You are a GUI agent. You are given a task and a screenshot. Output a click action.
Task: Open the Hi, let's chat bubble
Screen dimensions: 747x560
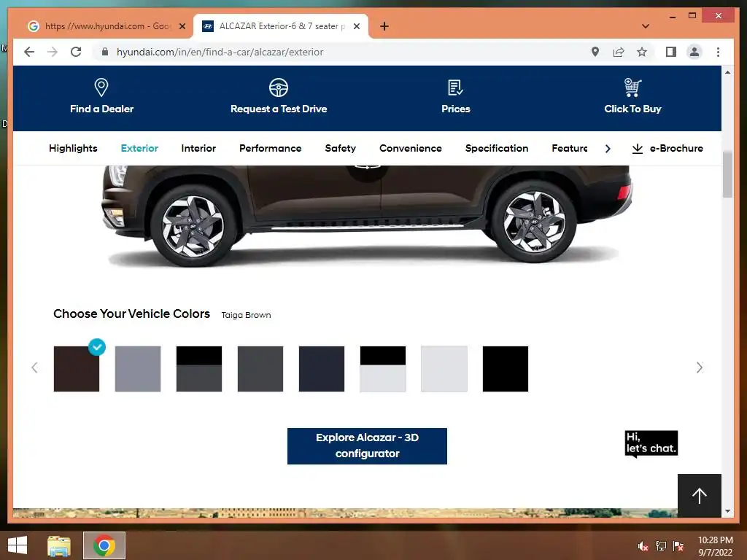[651, 444]
